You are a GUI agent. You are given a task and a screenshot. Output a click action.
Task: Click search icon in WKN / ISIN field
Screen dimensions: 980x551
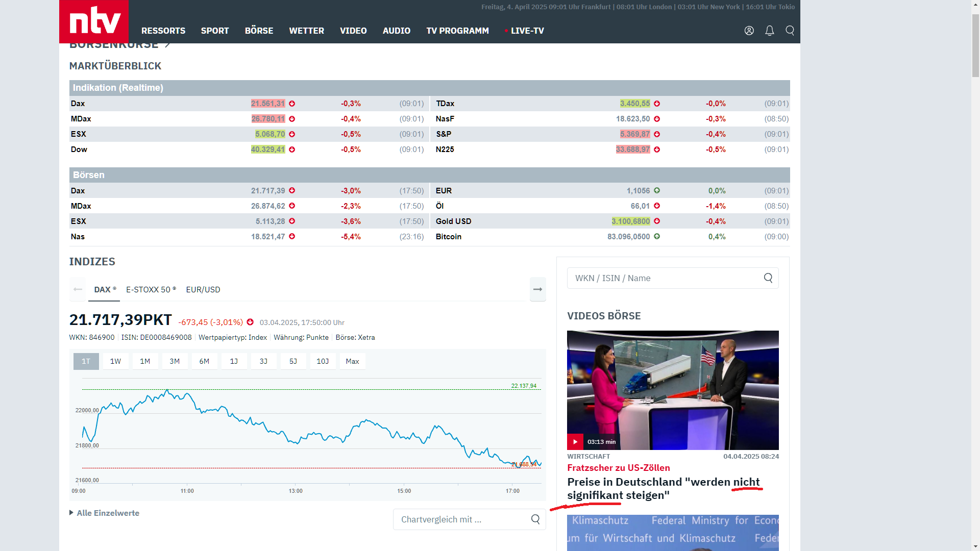click(x=768, y=278)
